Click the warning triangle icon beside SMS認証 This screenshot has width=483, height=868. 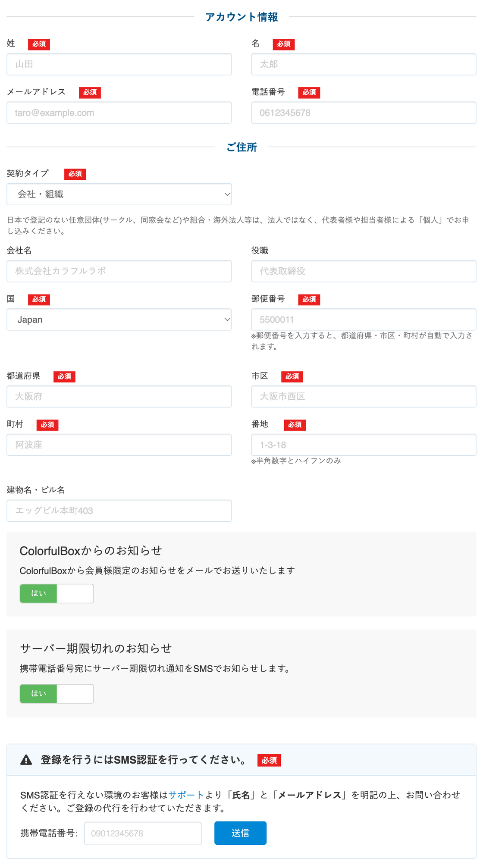point(26,760)
